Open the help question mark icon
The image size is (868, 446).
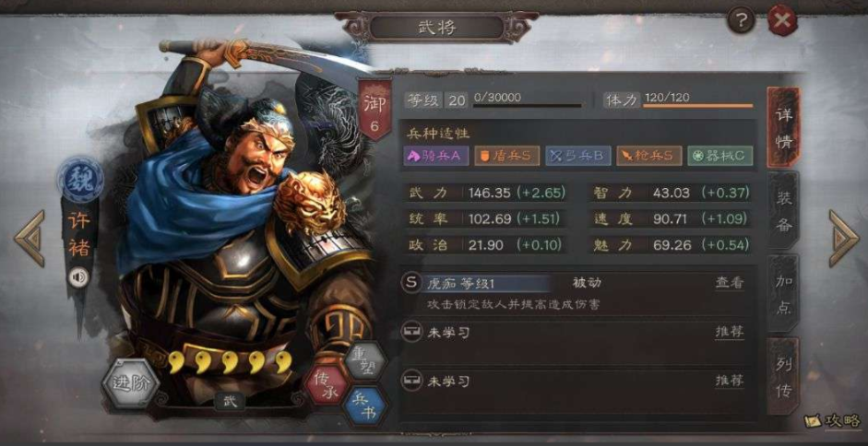pyautogui.click(x=740, y=21)
